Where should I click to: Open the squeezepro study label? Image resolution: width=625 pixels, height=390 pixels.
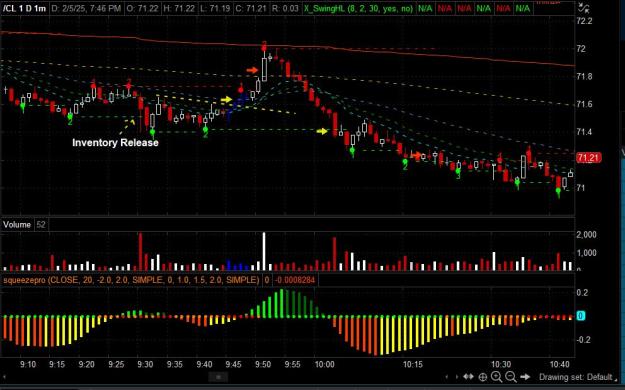coord(131,280)
